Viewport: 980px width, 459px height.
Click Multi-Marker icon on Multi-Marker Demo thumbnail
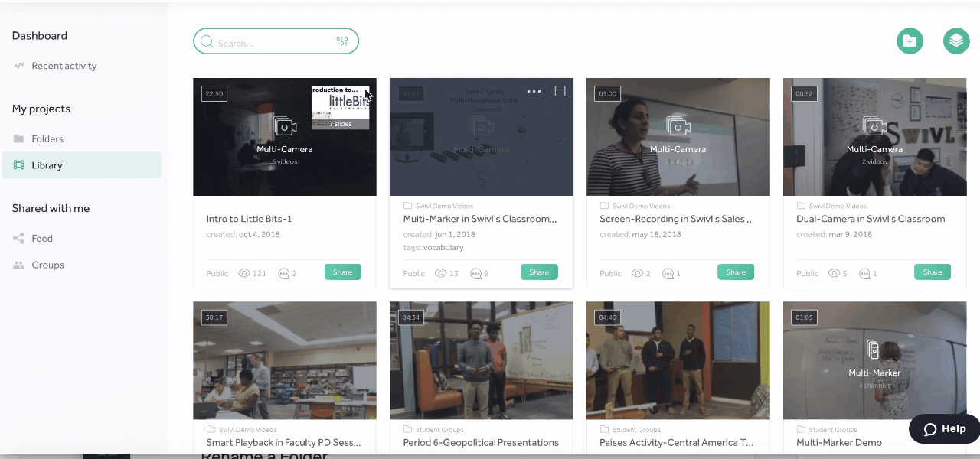pyautogui.click(x=874, y=350)
